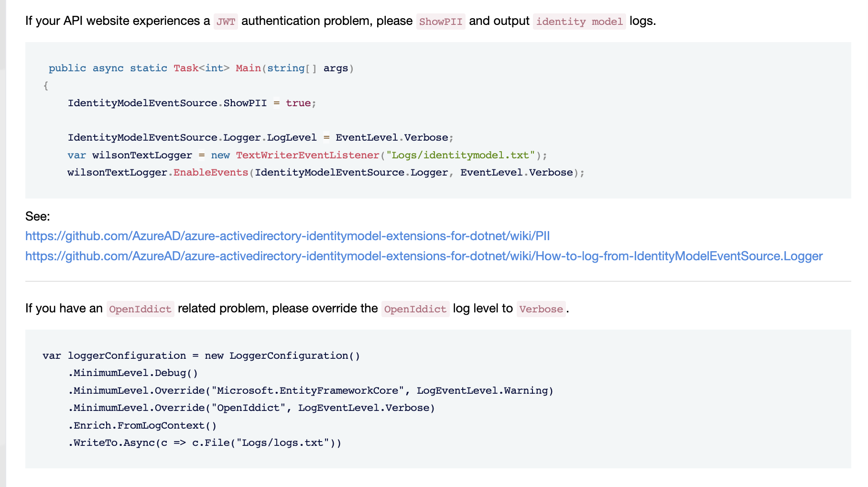The height and width of the screenshot is (487, 868).
Task: Click the 'identity model' inline code tag
Action: click(x=579, y=22)
